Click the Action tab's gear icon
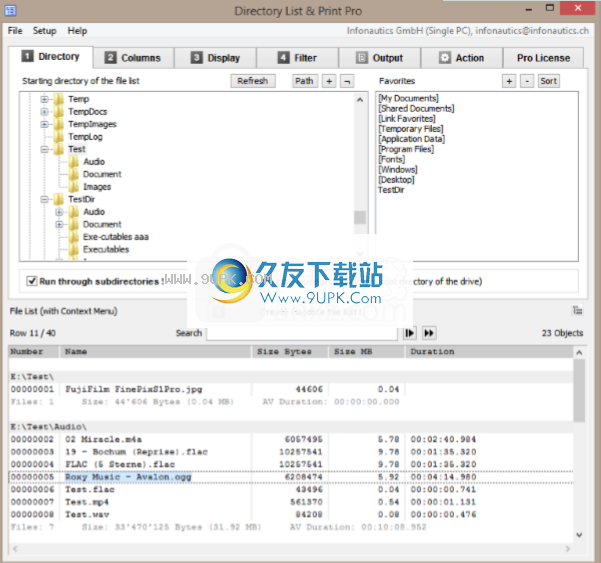Viewport: 601px width, 563px height. (x=445, y=58)
